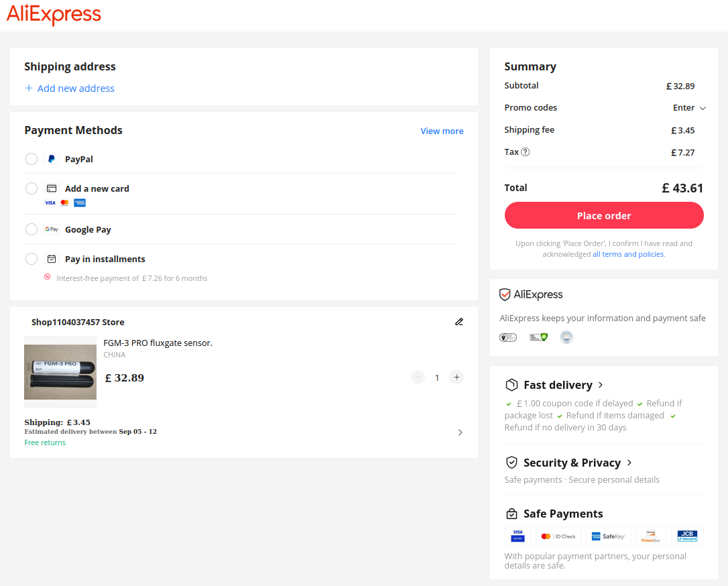The image size is (728, 586).
Task: Click the AliExpress logo
Action: tap(54, 15)
